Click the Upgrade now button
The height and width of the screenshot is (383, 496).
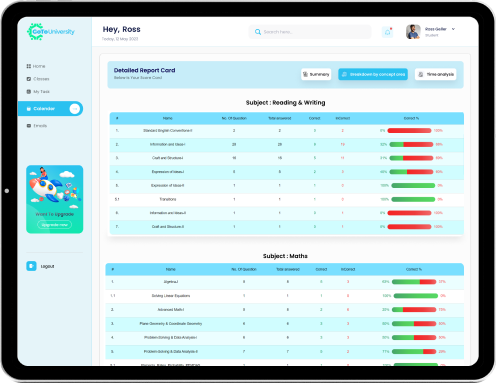click(55, 225)
